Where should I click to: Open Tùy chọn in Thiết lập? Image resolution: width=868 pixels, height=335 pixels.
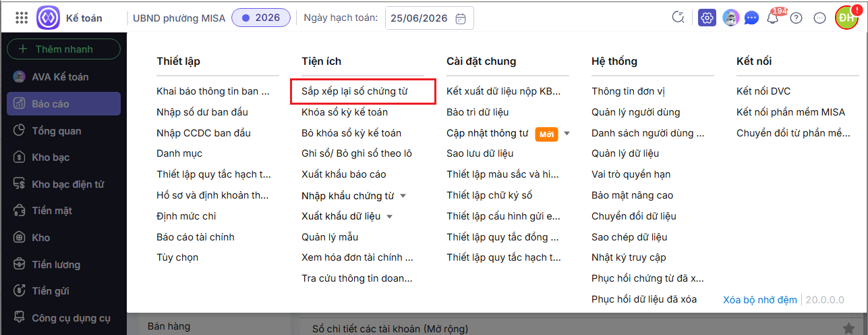[178, 258]
